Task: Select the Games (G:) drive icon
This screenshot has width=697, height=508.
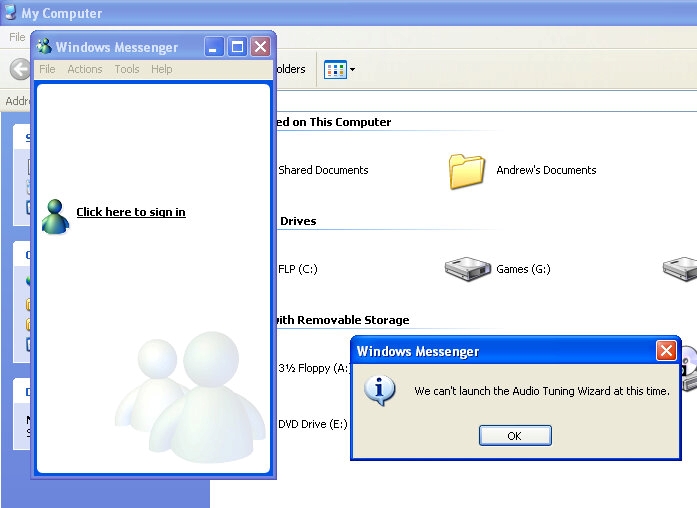Action: (x=468, y=269)
